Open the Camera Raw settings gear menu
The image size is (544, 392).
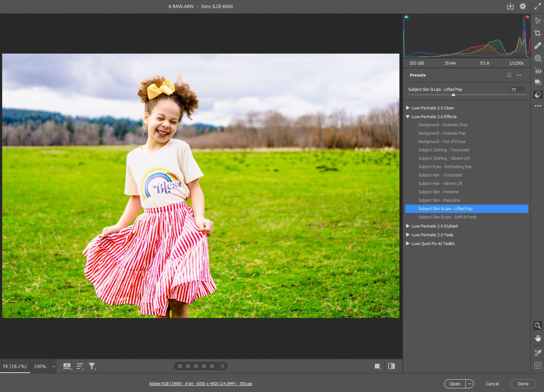tap(522, 6)
